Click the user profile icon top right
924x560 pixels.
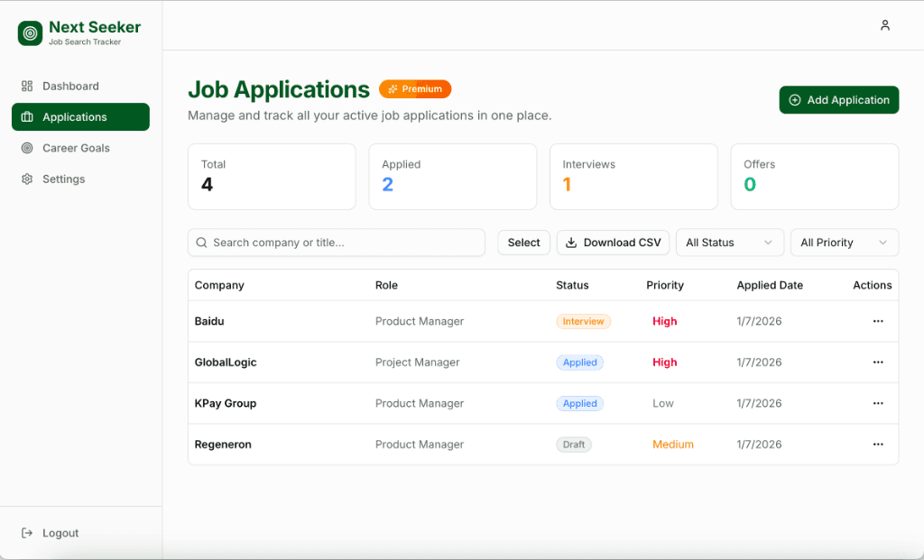885,25
